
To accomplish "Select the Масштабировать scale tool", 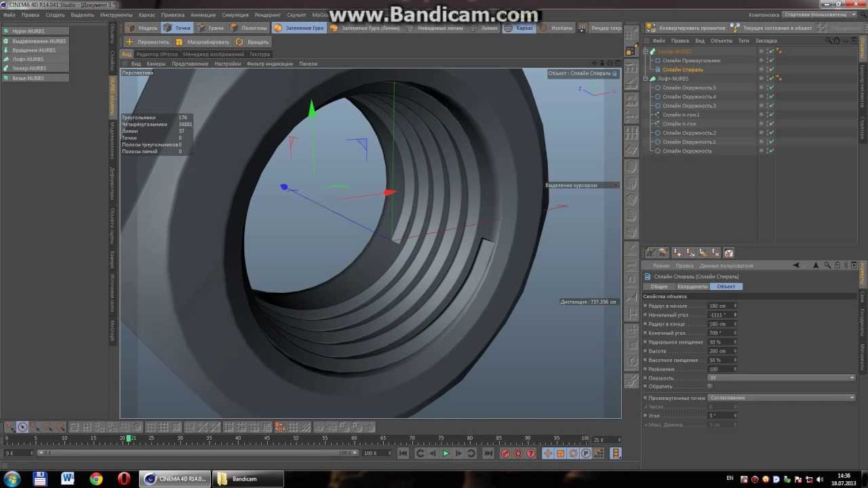I will point(203,42).
